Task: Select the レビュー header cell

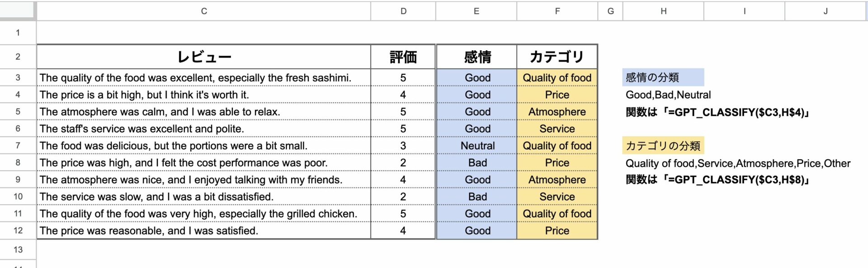Action: (203, 56)
